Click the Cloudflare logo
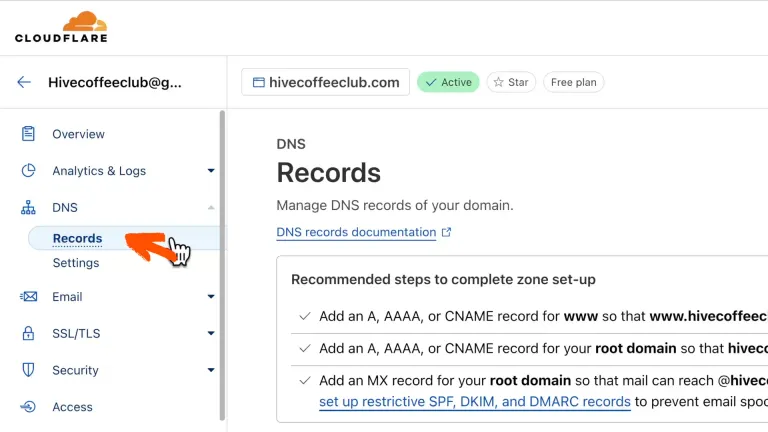Viewport: 768px width, 432px height. (x=61, y=27)
